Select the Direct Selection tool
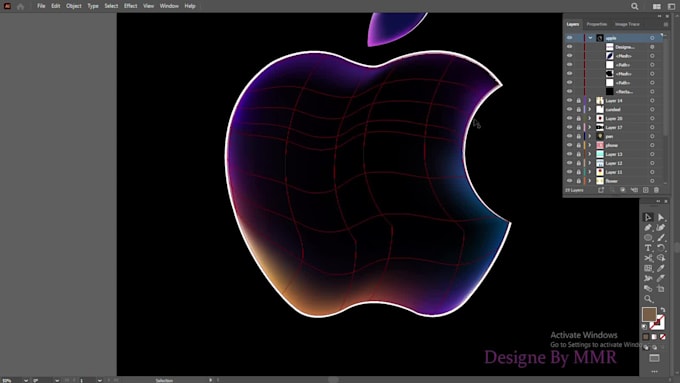The height and width of the screenshot is (383, 680). [x=660, y=217]
